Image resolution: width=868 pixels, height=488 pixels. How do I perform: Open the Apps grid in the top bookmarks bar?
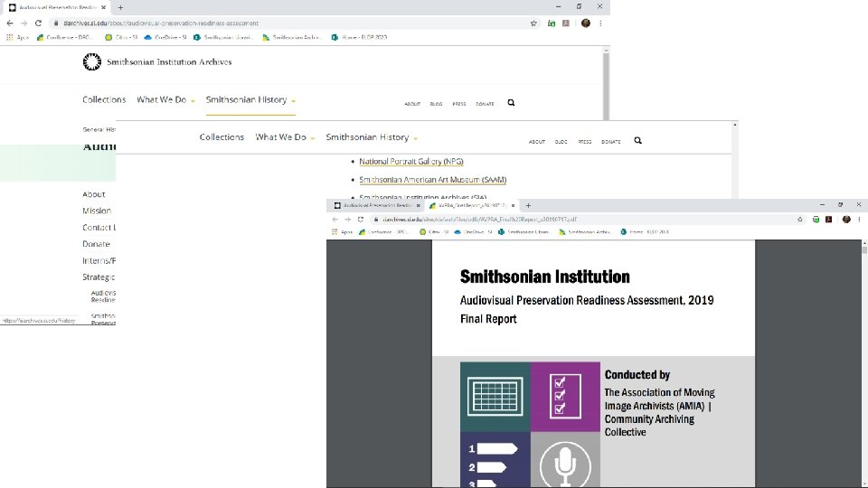pyautogui.click(x=9, y=37)
